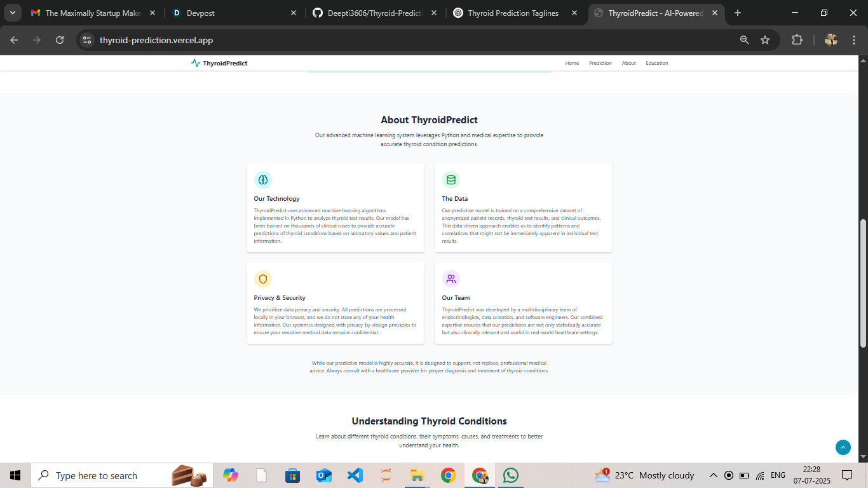Switch to the Thyroid Prediction Taglines tab
868x488 pixels.
(x=515, y=13)
